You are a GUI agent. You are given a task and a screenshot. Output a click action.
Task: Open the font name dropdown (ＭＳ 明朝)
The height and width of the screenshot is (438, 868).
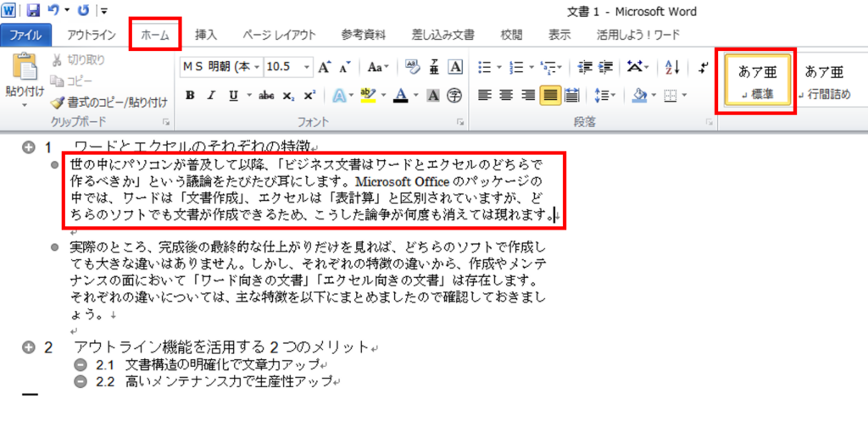[x=256, y=67]
